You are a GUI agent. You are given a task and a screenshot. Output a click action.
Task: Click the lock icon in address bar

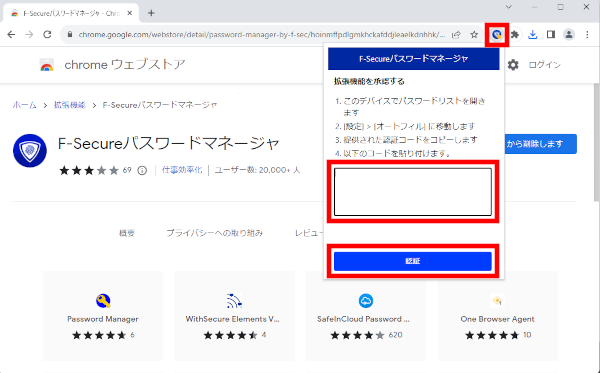(70, 35)
